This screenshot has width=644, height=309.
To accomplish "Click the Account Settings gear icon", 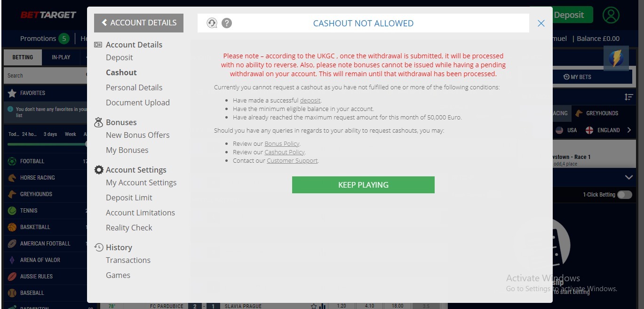I will [x=98, y=170].
